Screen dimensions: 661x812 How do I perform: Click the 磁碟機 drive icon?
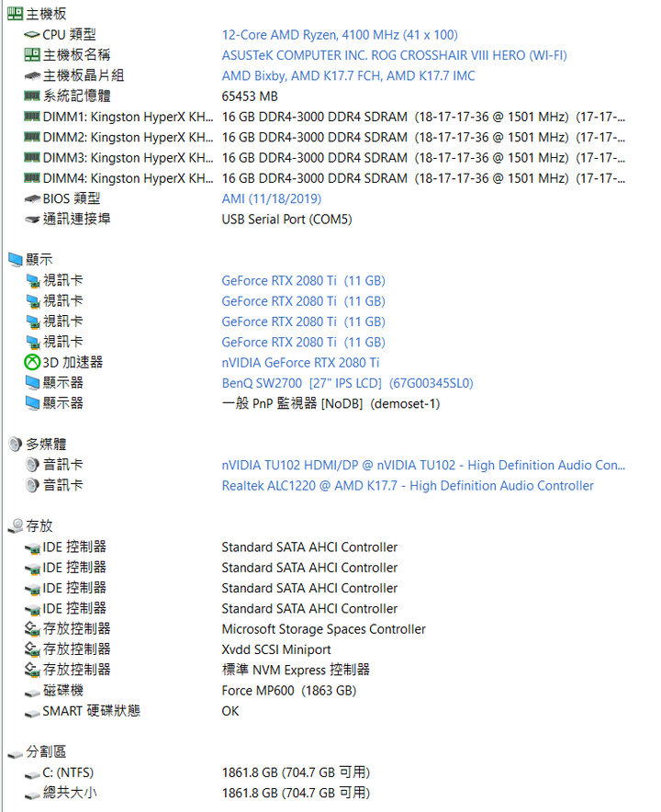pyautogui.click(x=32, y=692)
